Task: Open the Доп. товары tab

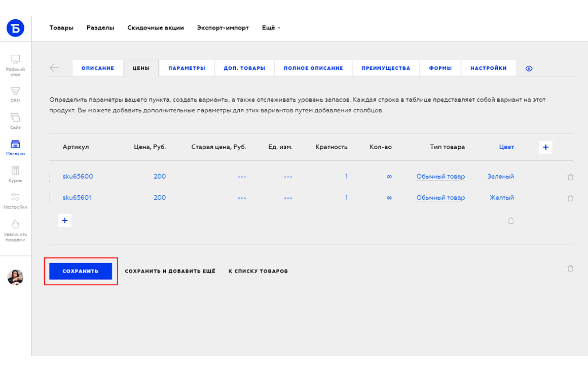Action: point(244,69)
